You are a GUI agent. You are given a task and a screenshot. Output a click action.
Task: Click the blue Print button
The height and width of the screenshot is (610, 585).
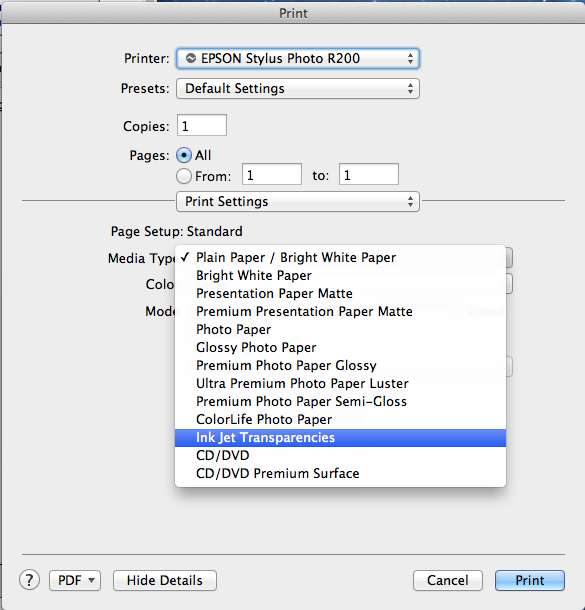[530, 580]
